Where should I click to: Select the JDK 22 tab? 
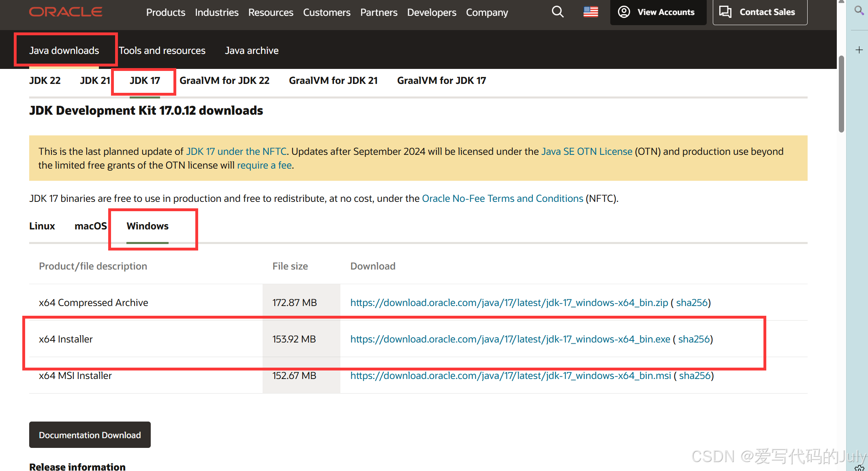tap(45, 81)
